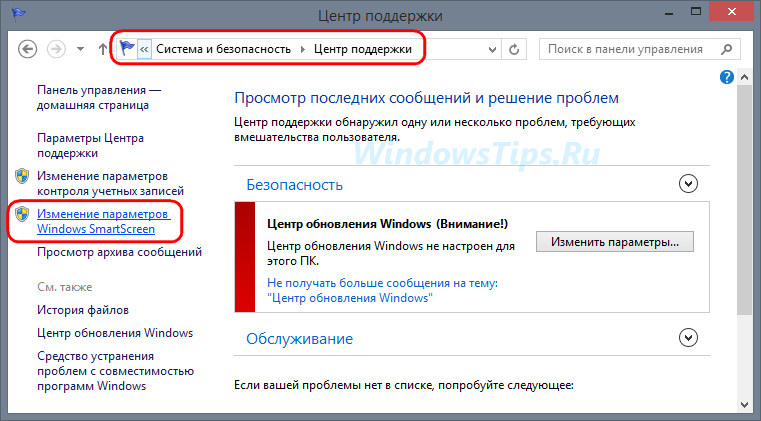Open 'Центр обновления Windows' in See also
The width and height of the screenshot is (761, 421).
tap(115, 333)
